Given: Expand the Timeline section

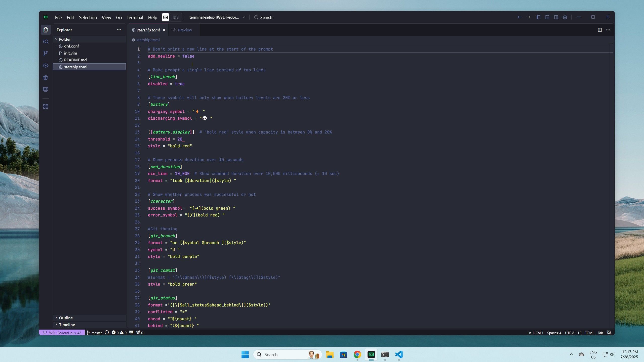Looking at the screenshot, I should (x=67, y=325).
